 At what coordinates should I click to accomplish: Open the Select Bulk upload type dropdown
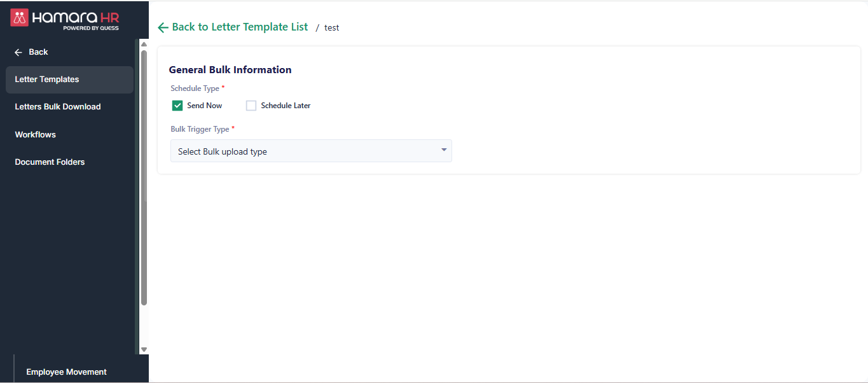point(311,151)
